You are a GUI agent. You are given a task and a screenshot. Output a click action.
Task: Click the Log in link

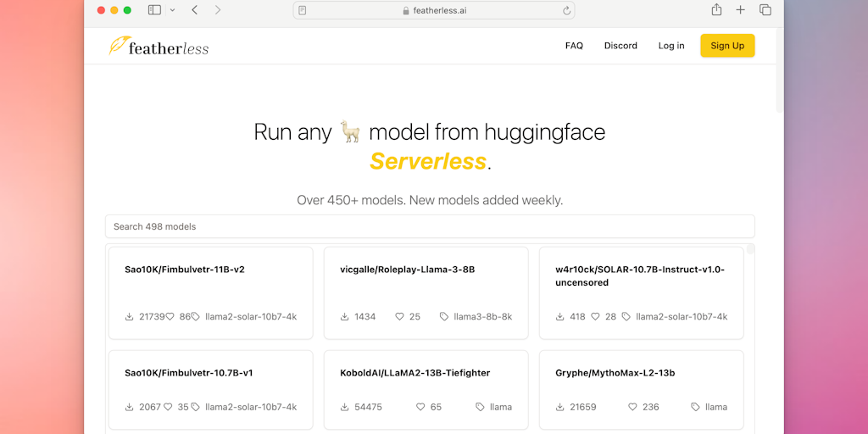click(x=670, y=46)
